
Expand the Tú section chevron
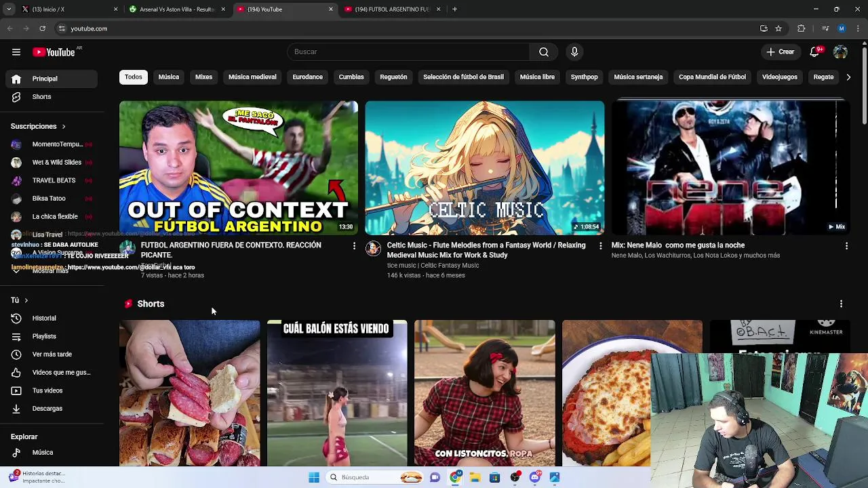coord(26,300)
